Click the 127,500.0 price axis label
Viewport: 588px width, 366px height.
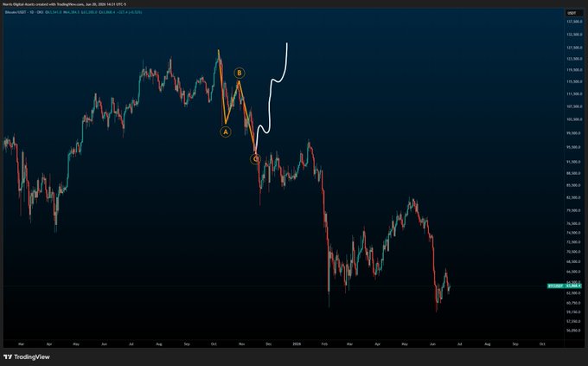[575, 48]
